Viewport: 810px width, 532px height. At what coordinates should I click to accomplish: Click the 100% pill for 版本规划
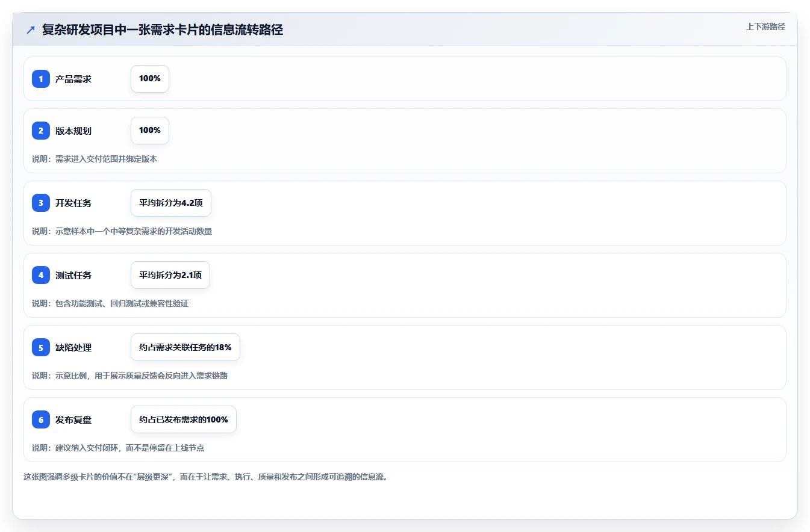pyautogui.click(x=150, y=131)
